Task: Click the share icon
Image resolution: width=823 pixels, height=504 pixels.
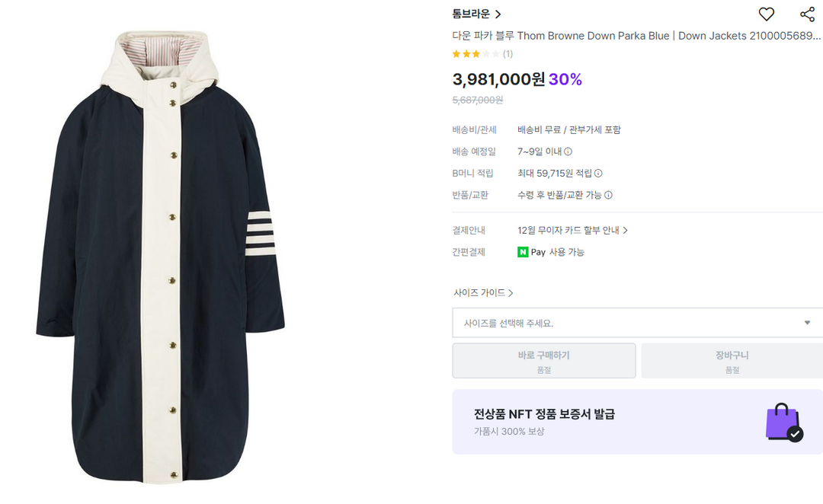Action: point(807,14)
